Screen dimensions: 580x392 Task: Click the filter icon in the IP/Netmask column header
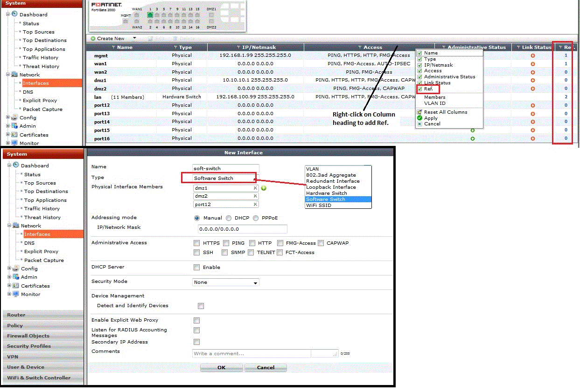tap(238, 47)
